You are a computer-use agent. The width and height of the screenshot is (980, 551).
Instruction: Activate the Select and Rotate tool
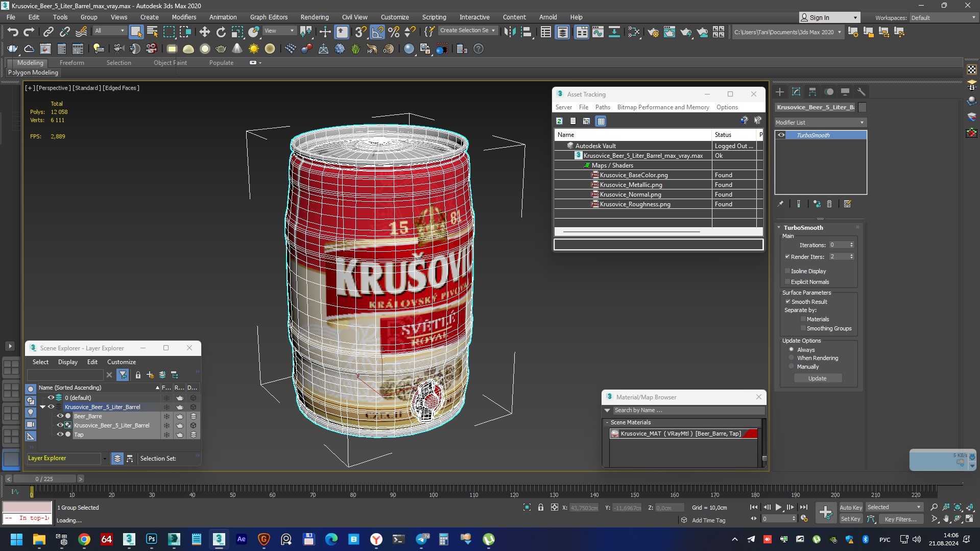coord(221,32)
